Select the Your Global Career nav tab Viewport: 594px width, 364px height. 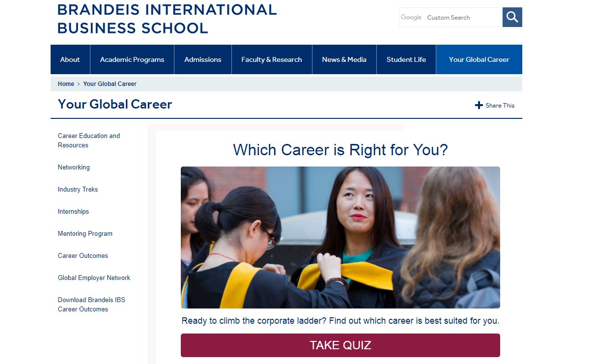click(479, 59)
